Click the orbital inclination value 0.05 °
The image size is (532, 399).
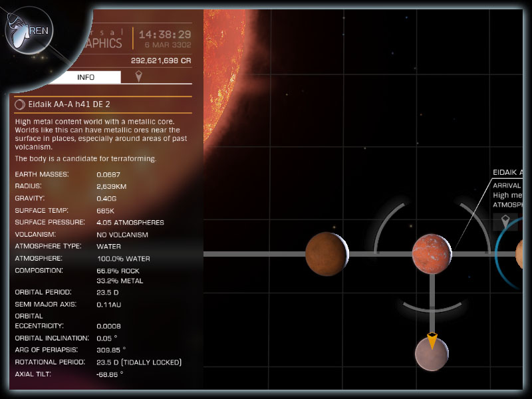pyautogui.click(x=107, y=338)
